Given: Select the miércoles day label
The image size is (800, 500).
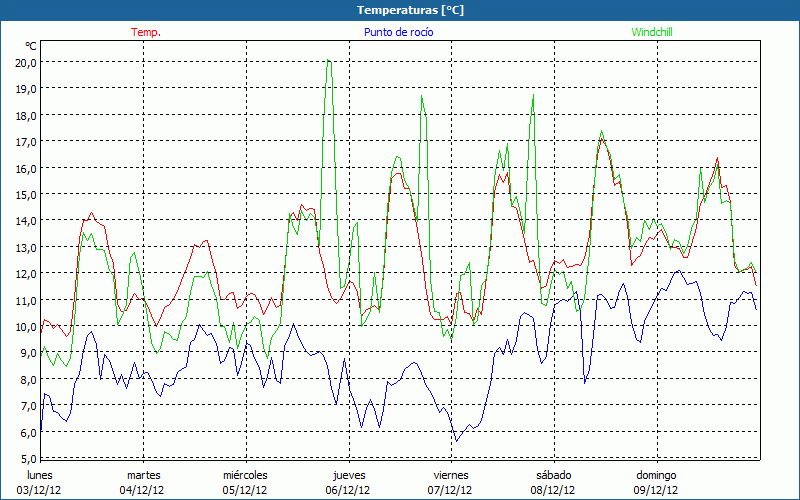Looking at the screenshot, I should (245, 475).
